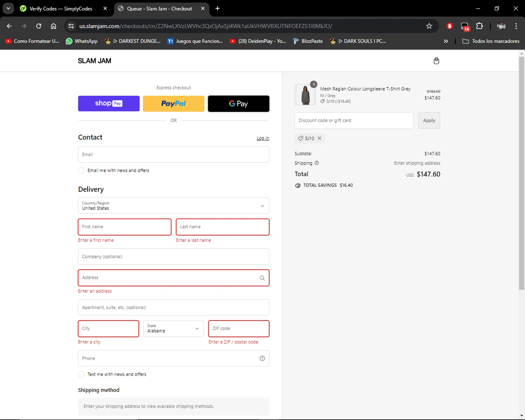Close the Verify Codes SimplyCodes tab
Screen dimensions: 525x420
point(105,8)
